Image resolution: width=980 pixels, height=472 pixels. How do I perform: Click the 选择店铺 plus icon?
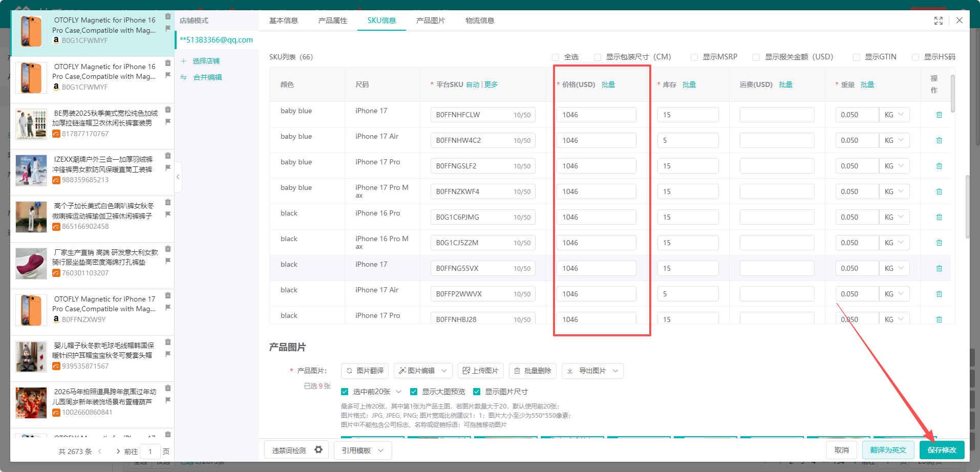coord(184,61)
